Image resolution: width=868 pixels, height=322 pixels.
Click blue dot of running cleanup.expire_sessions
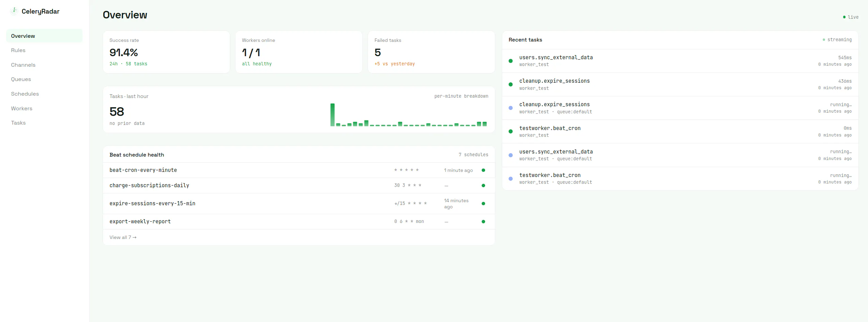[510, 108]
